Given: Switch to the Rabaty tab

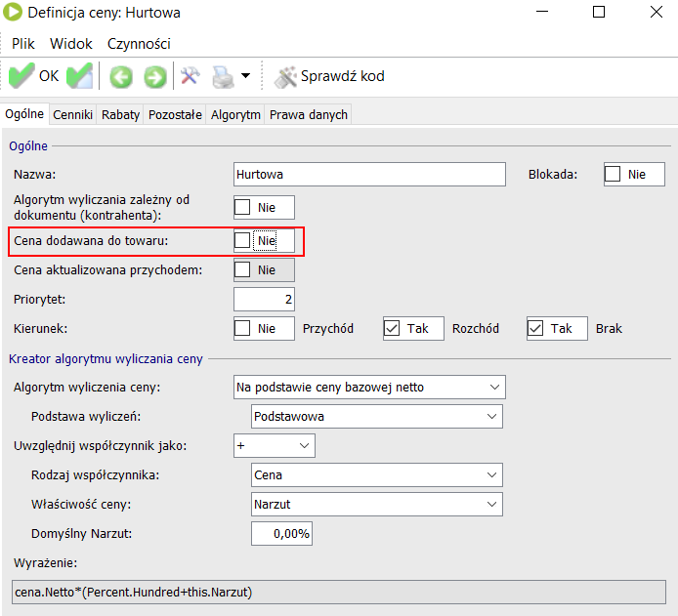Looking at the screenshot, I should 121,114.
